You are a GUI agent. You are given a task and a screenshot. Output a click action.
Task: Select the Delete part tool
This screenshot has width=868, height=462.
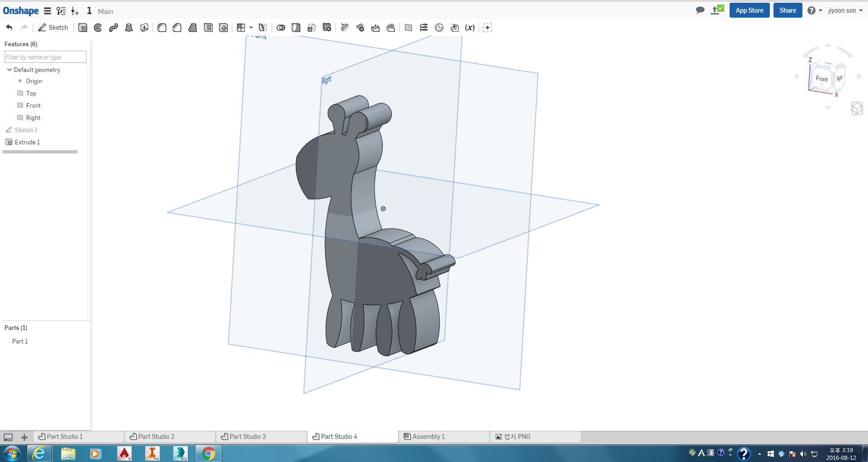[327, 28]
